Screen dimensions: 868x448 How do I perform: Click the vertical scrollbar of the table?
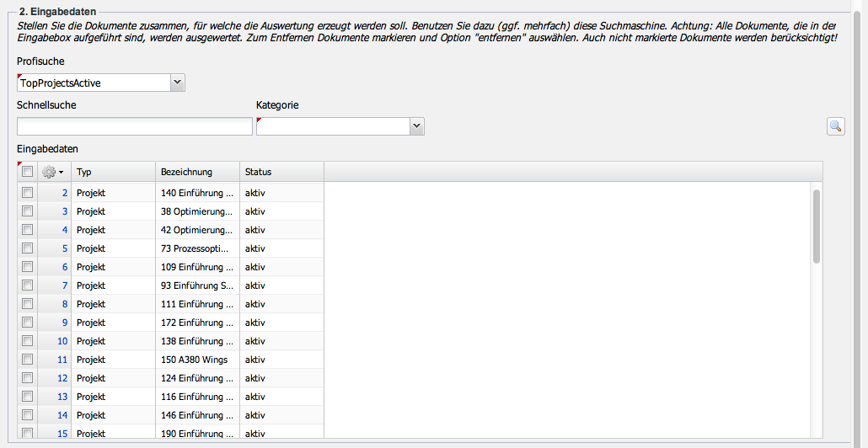[x=816, y=227]
